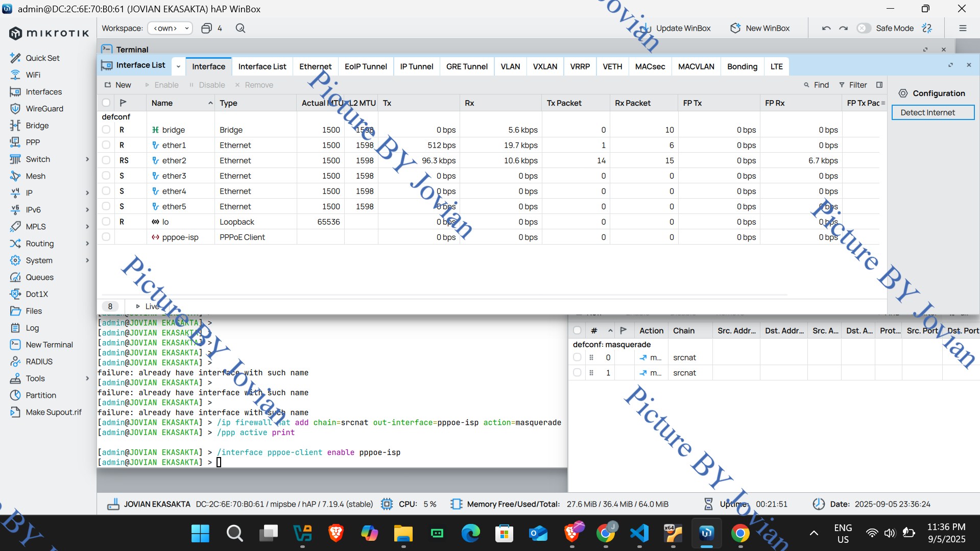Click the icon right of Safe Mode
The height and width of the screenshot is (551, 980).
pyautogui.click(x=927, y=28)
